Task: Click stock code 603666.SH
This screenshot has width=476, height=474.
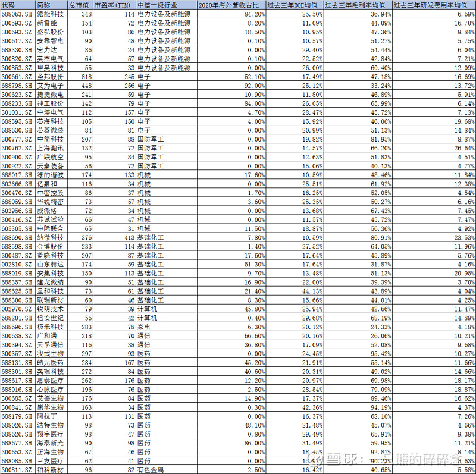Action: [17, 184]
